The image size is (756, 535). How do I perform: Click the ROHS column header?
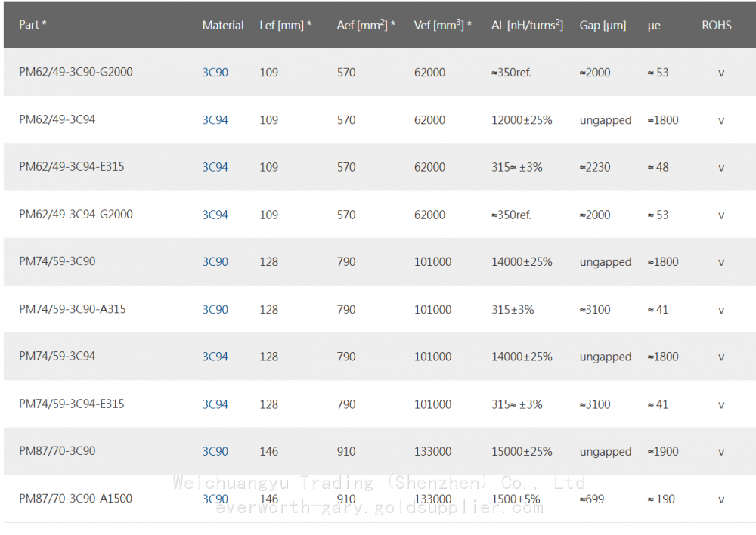716,25
